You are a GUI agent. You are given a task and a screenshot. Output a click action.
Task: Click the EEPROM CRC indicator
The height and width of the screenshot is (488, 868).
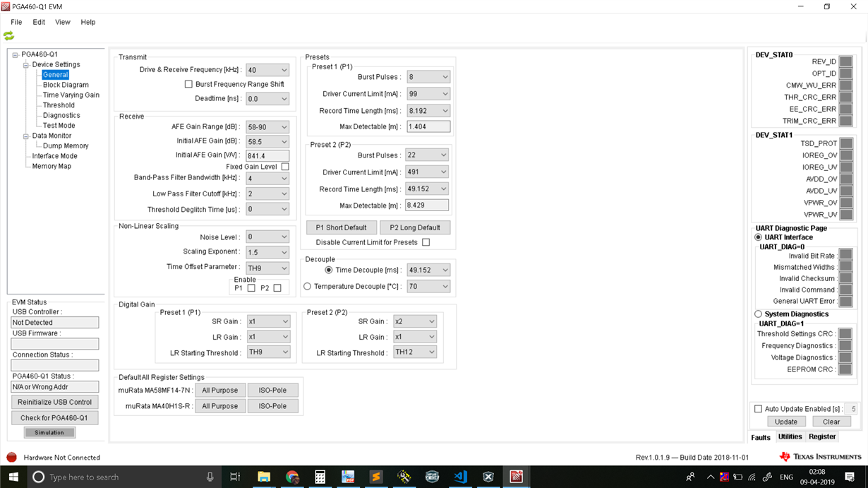(845, 369)
